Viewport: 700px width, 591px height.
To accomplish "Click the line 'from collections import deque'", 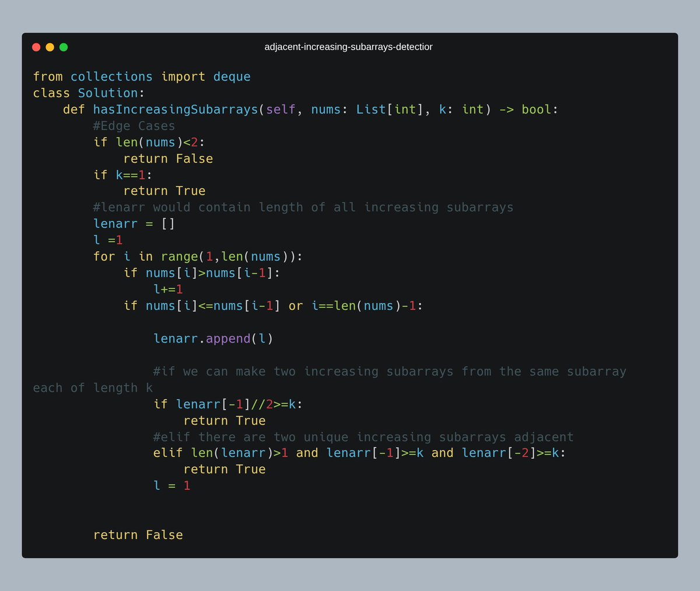I will (x=142, y=76).
